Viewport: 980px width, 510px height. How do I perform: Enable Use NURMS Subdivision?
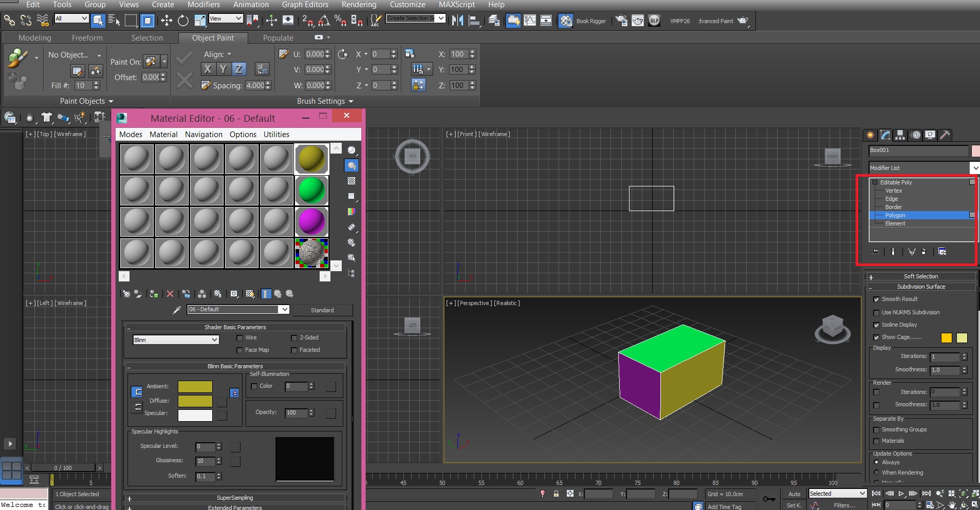[x=876, y=313]
